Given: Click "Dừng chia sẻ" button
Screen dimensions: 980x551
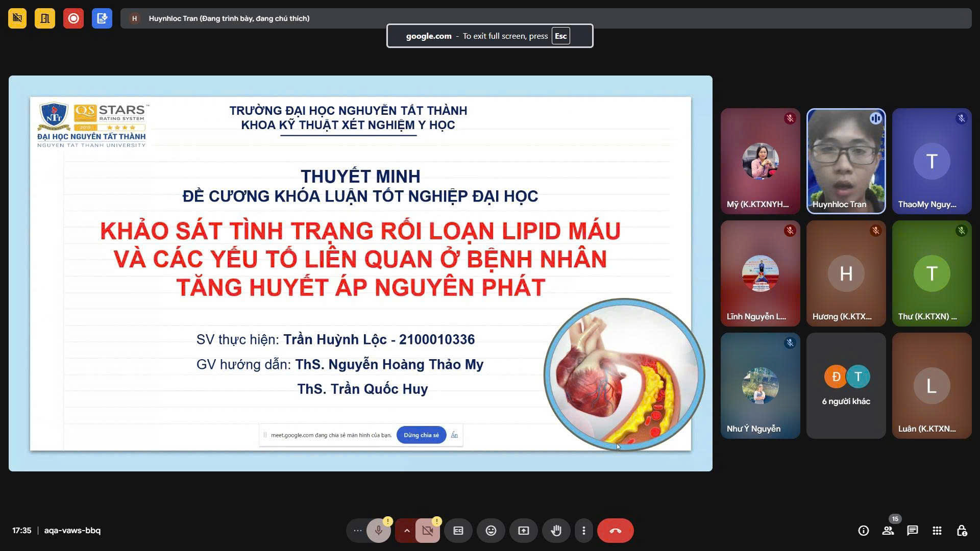Looking at the screenshot, I should tap(421, 435).
